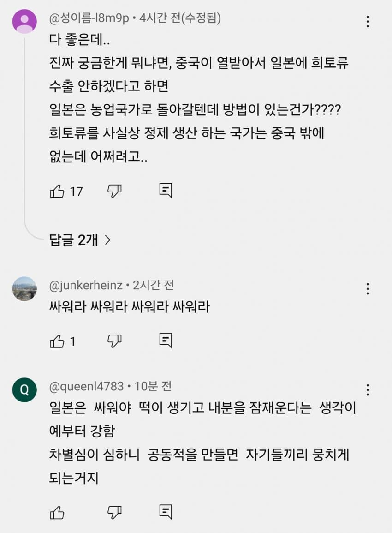Like the @junkerheinz comment

57,341
